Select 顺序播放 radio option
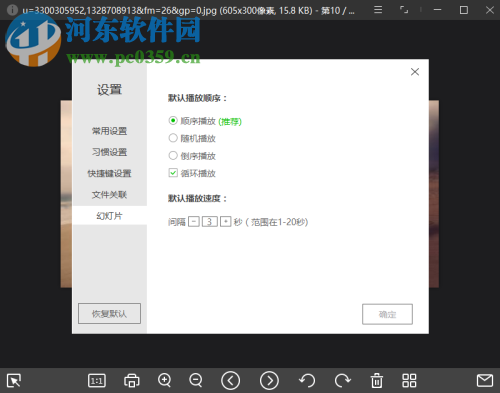500x393 pixels. coord(173,120)
